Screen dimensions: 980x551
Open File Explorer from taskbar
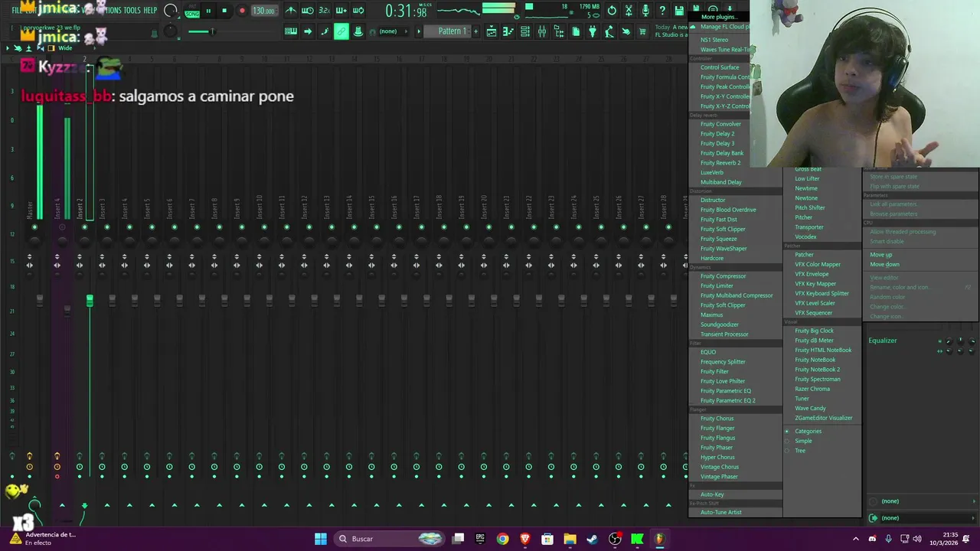pyautogui.click(x=570, y=539)
